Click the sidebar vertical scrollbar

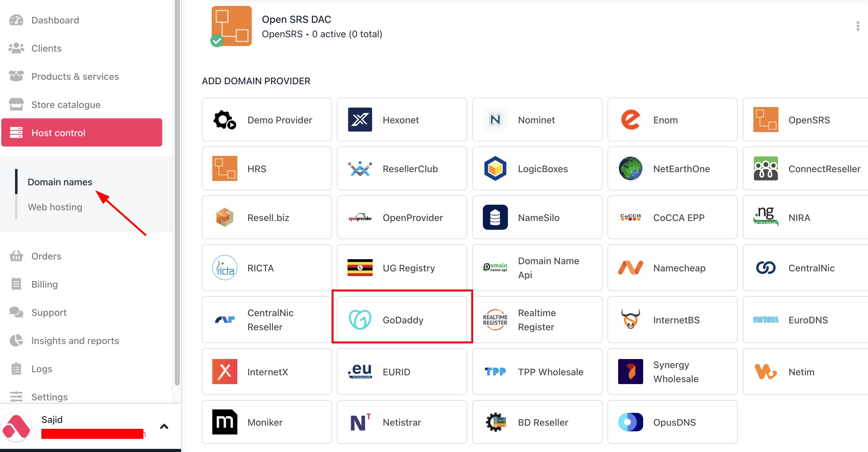(x=177, y=192)
